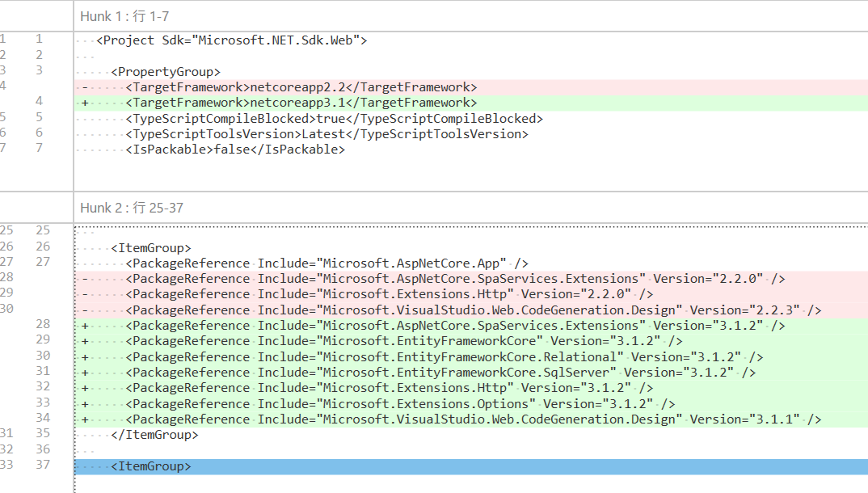
Task: Select the 'Hunk 2 : 行 25-37' header
Action: click(x=132, y=208)
